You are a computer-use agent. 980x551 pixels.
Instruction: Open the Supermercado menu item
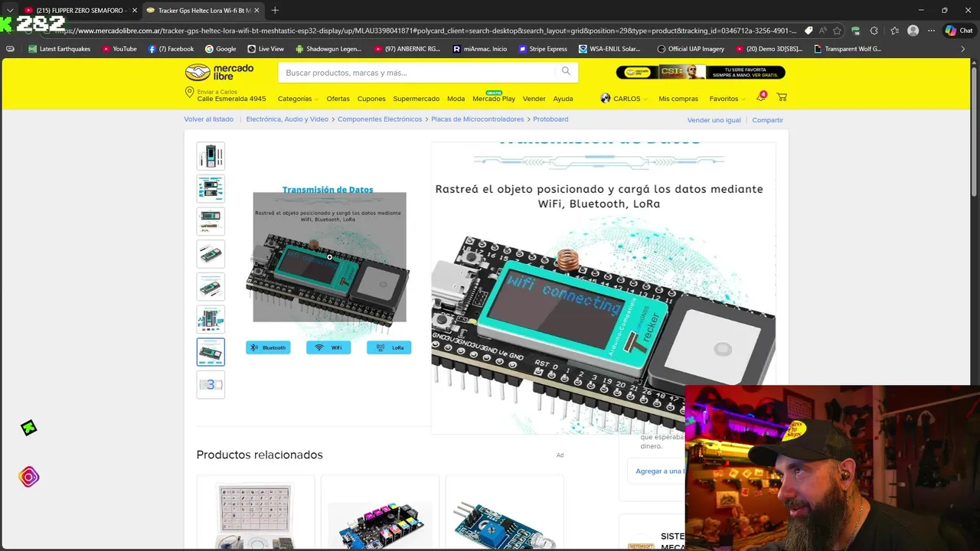click(x=416, y=99)
